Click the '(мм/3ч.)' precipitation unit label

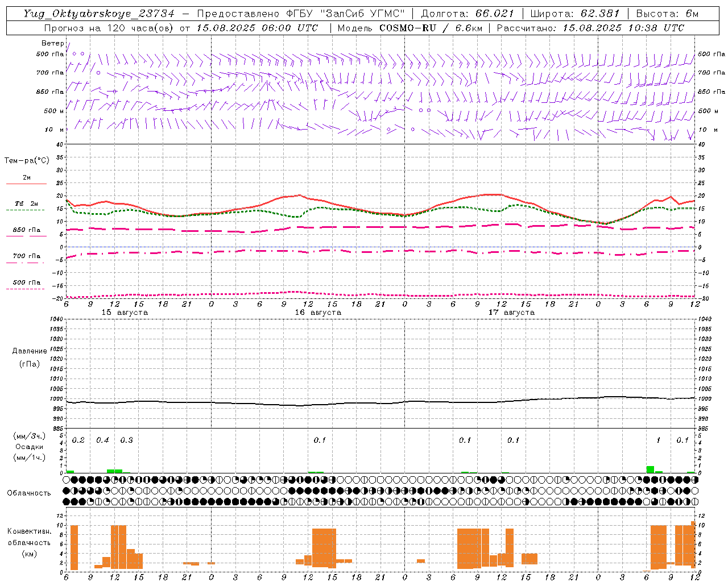point(29,436)
